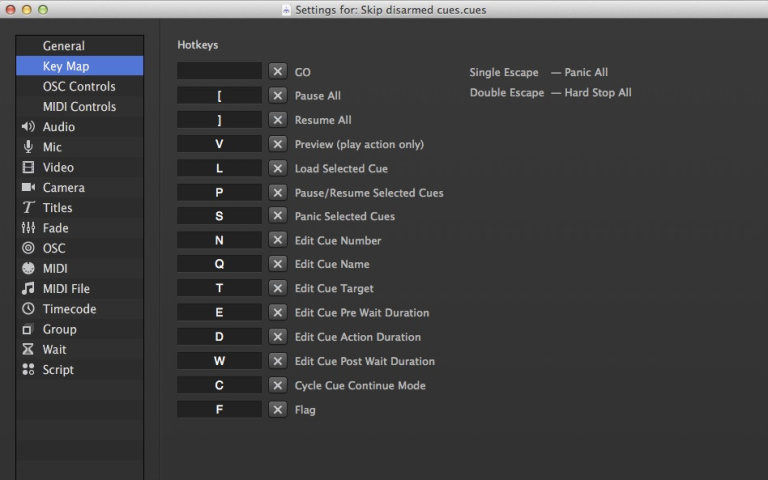This screenshot has height=480, width=768.
Task: Click the empty GO hotkey field
Action: [x=219, y=72]
